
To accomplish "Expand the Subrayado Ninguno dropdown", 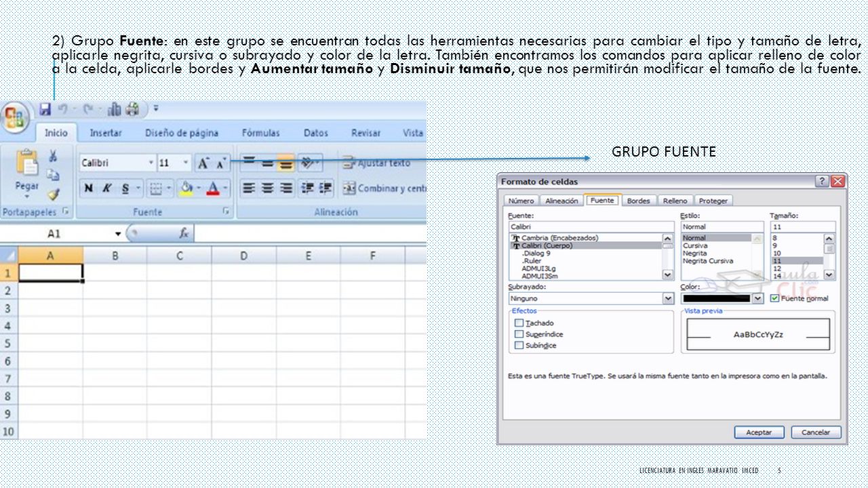I will (x=669, y=298).
